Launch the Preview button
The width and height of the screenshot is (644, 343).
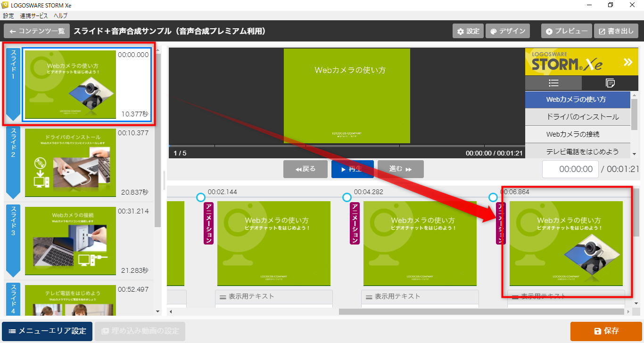click(566, 32)
